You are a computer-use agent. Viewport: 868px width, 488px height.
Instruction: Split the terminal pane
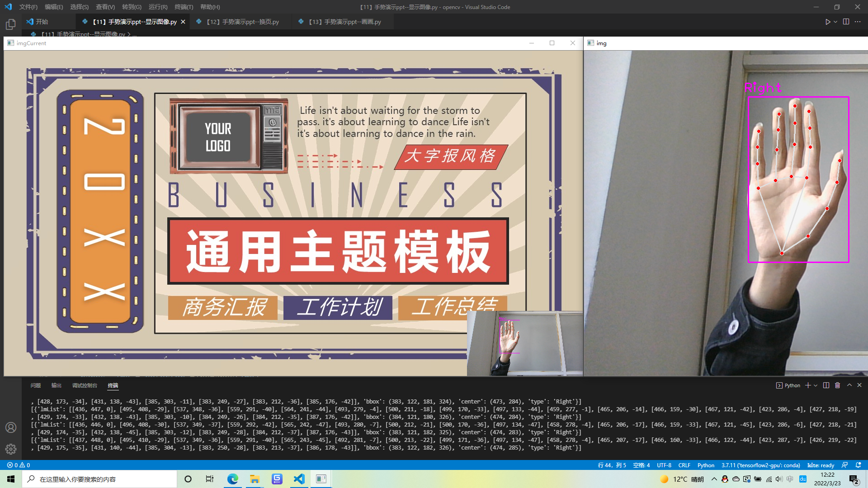tap(826, 385)
